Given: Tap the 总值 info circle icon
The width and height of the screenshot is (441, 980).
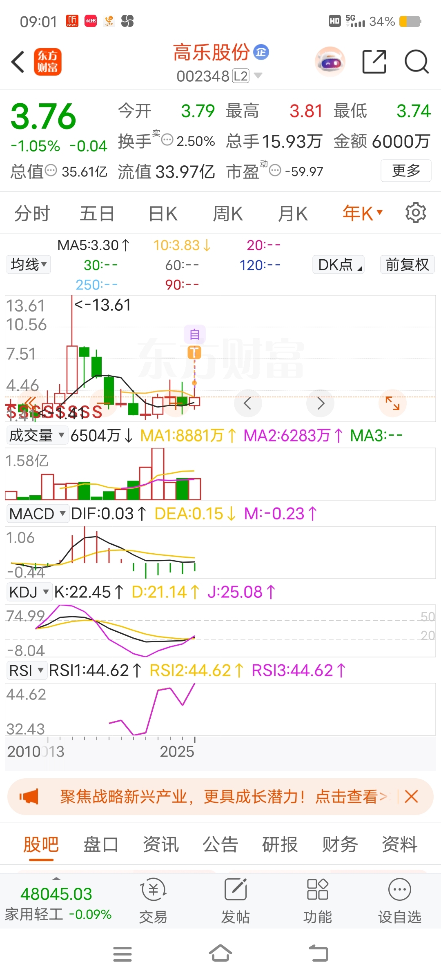Looking at the screenshot, I should click(51, 170).
